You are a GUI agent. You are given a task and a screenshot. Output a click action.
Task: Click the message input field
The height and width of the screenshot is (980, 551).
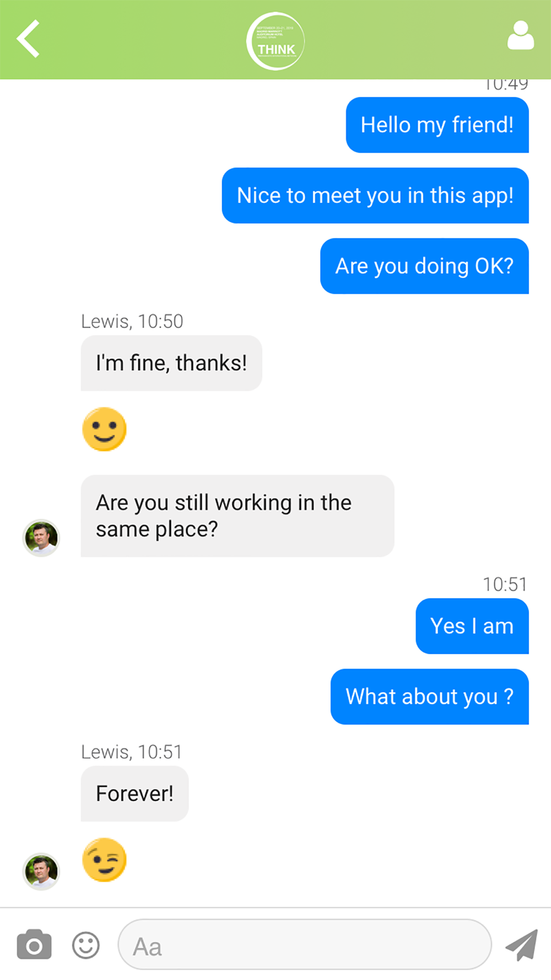[305, 944]
